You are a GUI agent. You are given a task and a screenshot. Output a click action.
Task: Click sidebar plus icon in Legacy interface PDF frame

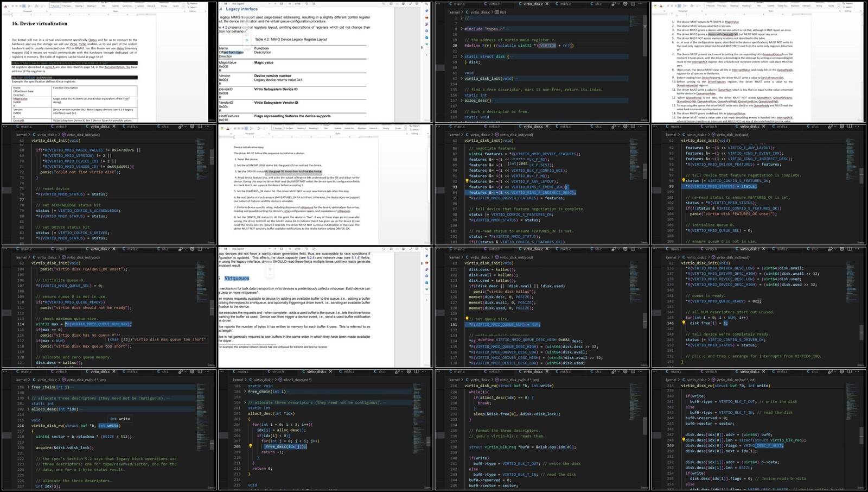point(426,54)
